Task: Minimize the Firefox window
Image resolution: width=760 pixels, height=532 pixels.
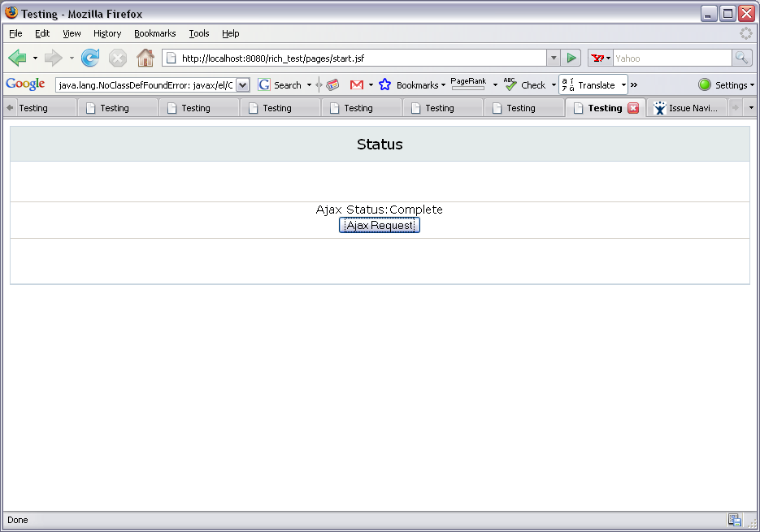Action: coord(709,14)
